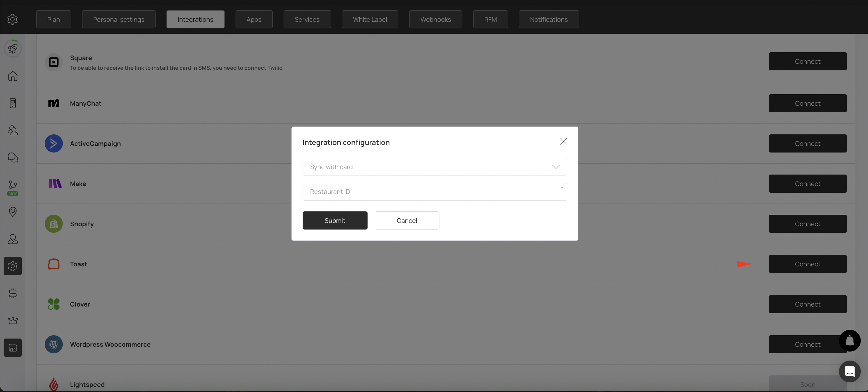Open the notification bell floating button
This screenshot has height=392, width=868.
coord(850,341)
